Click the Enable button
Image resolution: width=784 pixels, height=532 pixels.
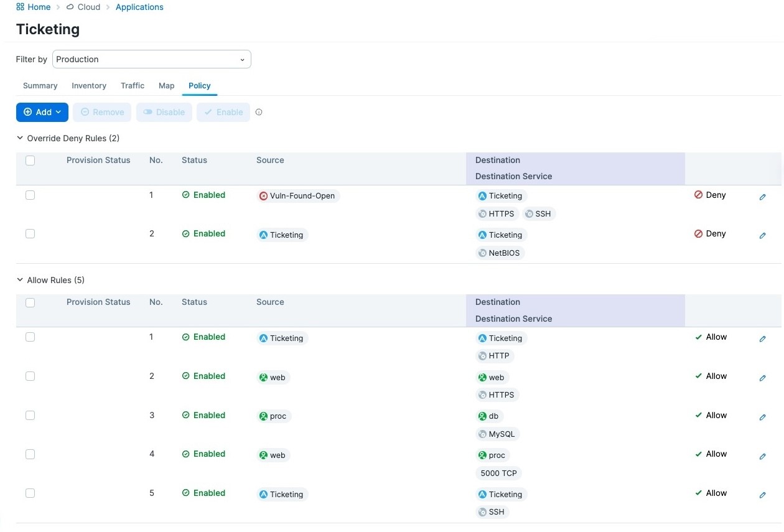click(223, 112)
